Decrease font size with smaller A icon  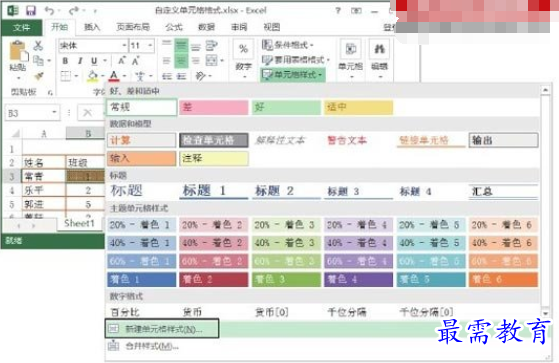tap(135, 61)
